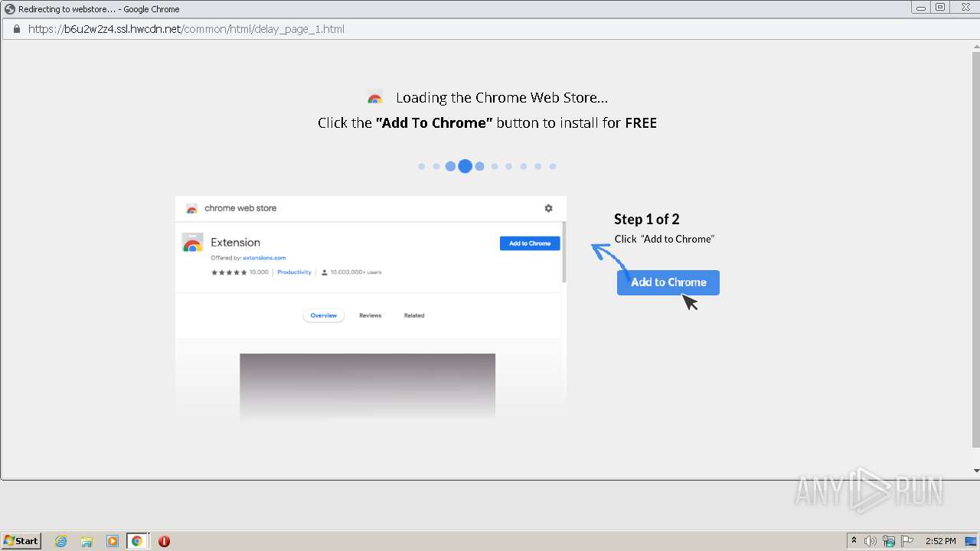This screenshot has width=980, height=551.
Task: Click the Action Center flag tray icon
Action: 907,541
